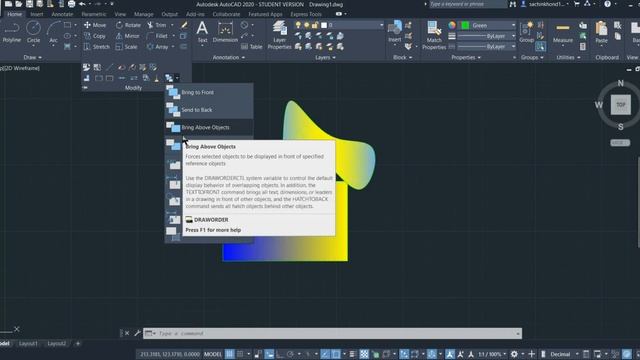Screen dimensions: 640x360
Task: Click the draw order icon in Modify panel
Action: pos(169,78)
